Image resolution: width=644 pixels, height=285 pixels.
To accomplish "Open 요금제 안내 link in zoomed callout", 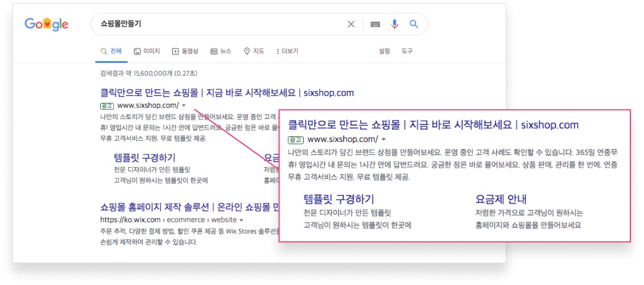I will pos(500,199).
